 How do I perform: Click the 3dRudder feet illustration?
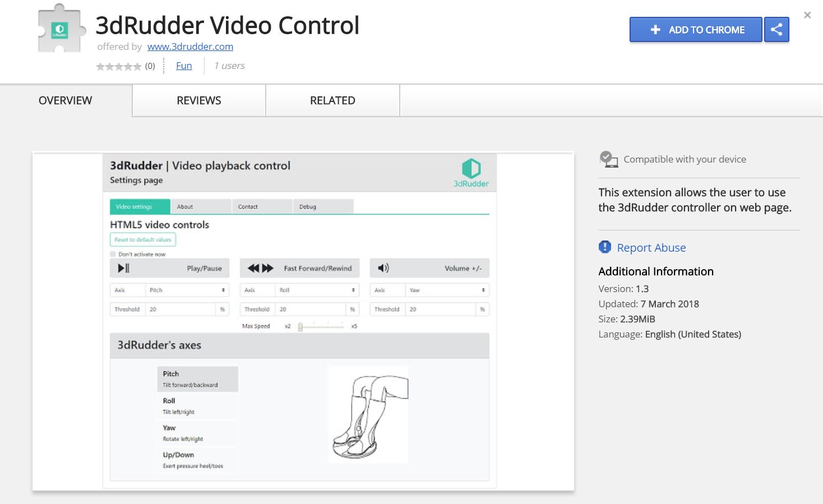(369, 415)
